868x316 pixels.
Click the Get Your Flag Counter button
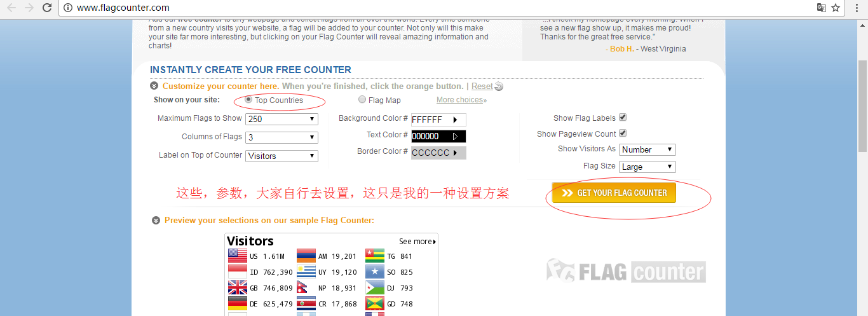tap(614, 193)
